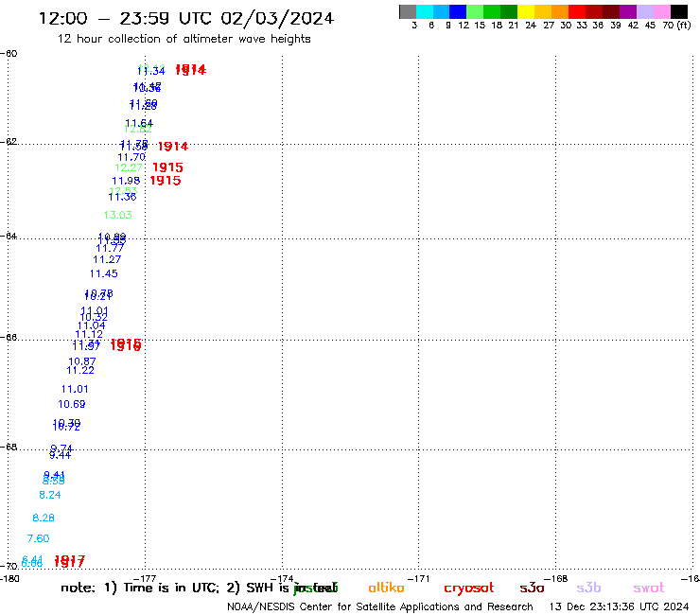Click the -177 longitude axis label
700x615 pixels.
pos(145,579)
